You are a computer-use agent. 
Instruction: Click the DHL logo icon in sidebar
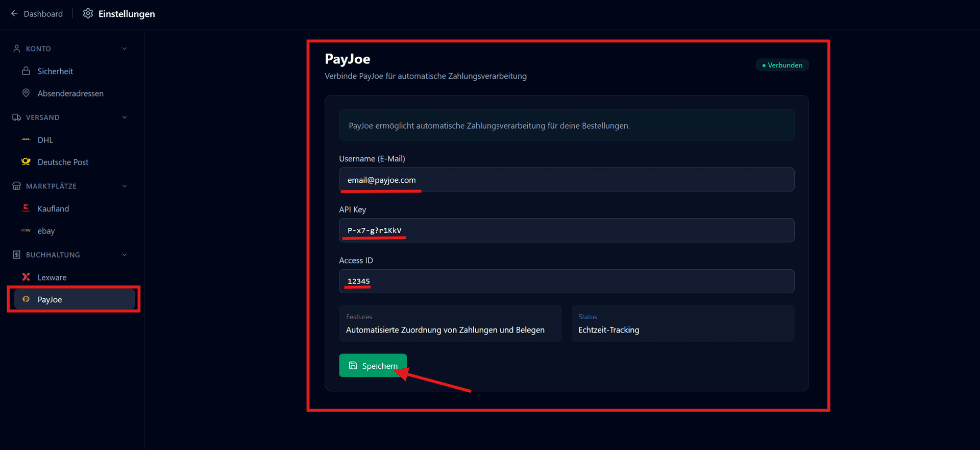(x=26, y=139)
